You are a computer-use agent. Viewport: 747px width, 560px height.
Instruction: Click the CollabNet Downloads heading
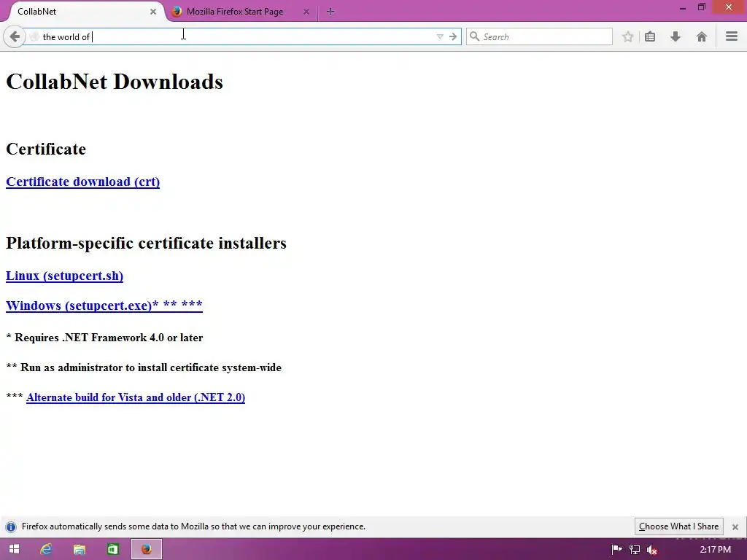pyautogui.click(x=115, y=82)
